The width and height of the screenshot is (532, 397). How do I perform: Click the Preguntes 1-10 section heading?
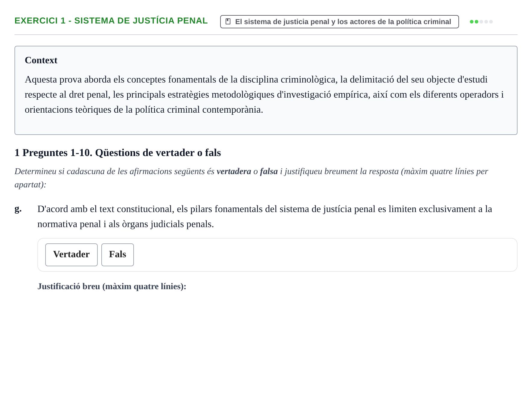pyautogui.click(x=118, y=153)
